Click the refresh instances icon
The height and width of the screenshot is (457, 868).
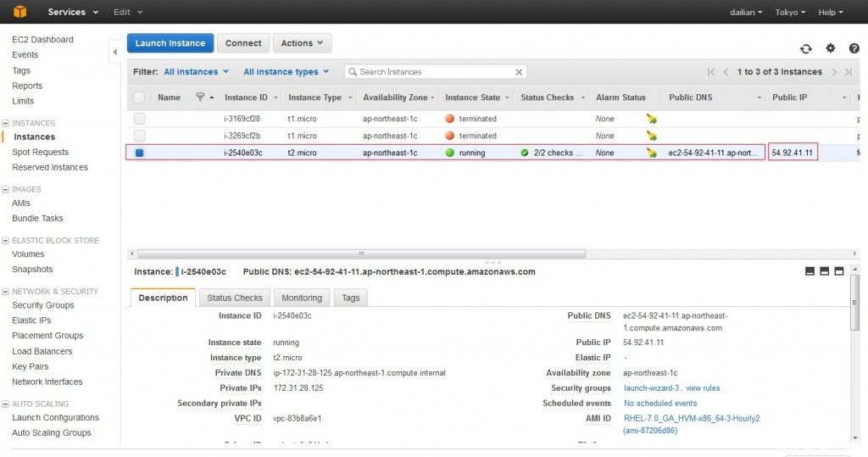[x=805, y=49]
